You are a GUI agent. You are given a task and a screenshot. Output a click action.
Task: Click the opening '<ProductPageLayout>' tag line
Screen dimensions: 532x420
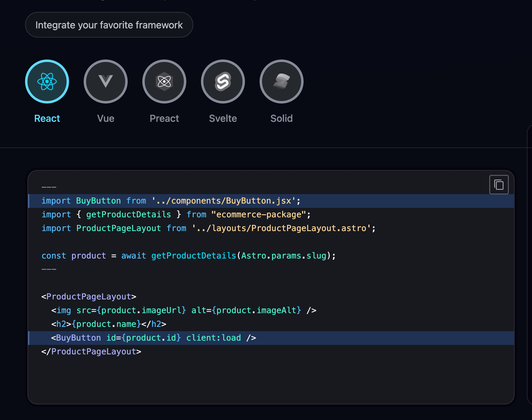pos(89,297)
